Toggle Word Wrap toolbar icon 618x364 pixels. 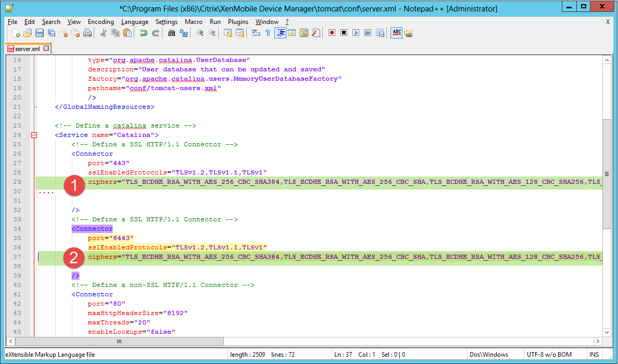click(x=256, y=33)
